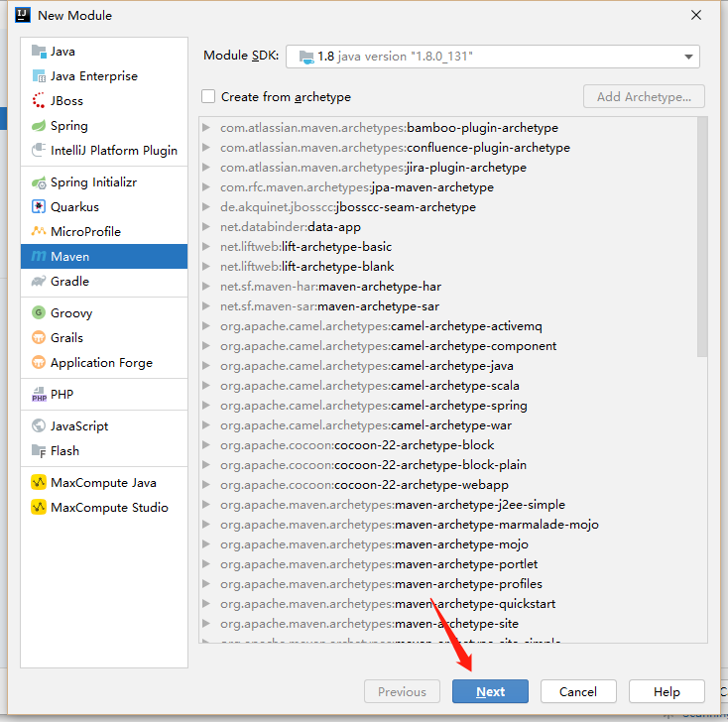Image resolution: width=728 pixels, height=722 pixels.
Task: Expand bamboo-plugin-archetype entry
Action: click(x=206, y=127)
